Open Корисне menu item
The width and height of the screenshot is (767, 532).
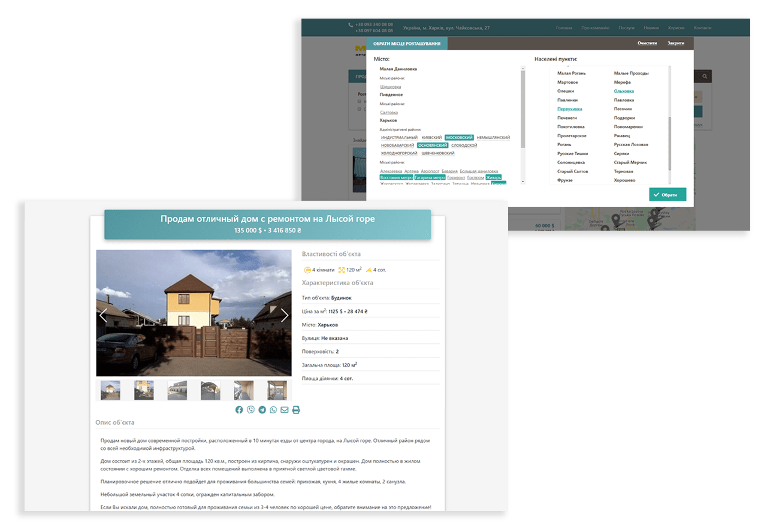677,28
